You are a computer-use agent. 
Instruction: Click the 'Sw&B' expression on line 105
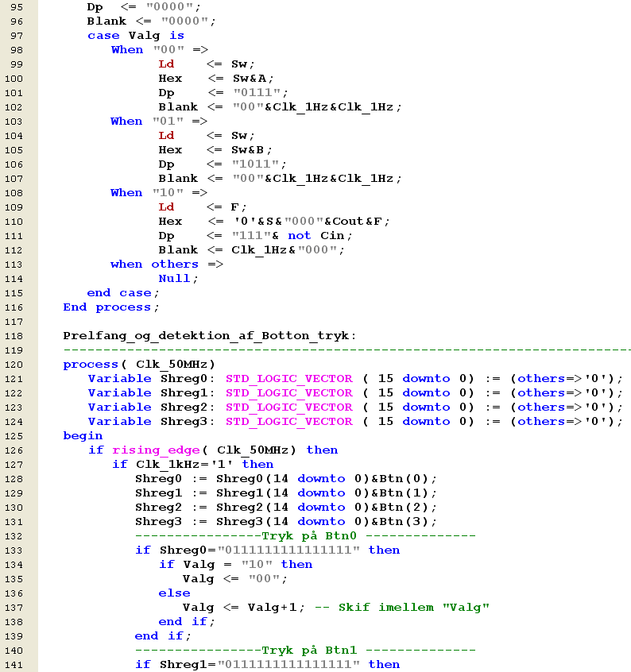(248, 150)
